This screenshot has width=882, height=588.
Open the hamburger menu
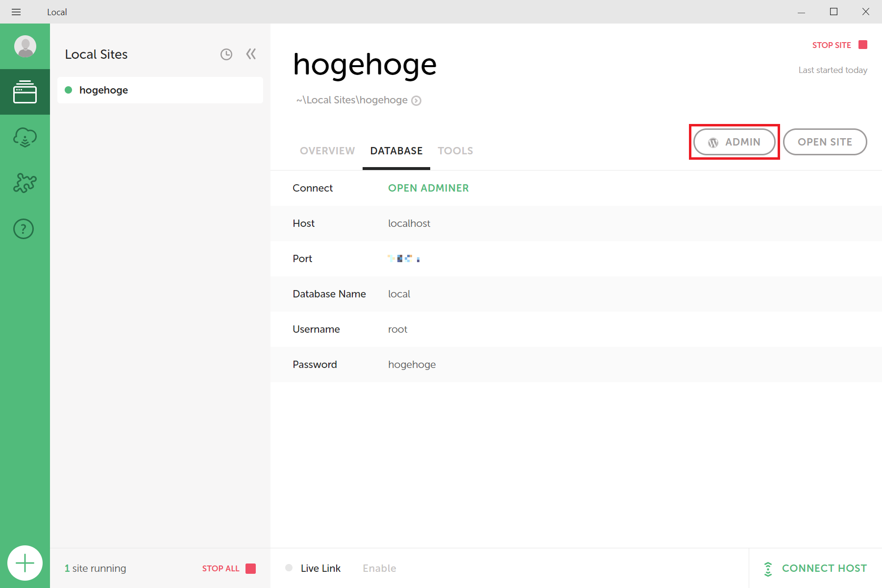tap(16, 12)
